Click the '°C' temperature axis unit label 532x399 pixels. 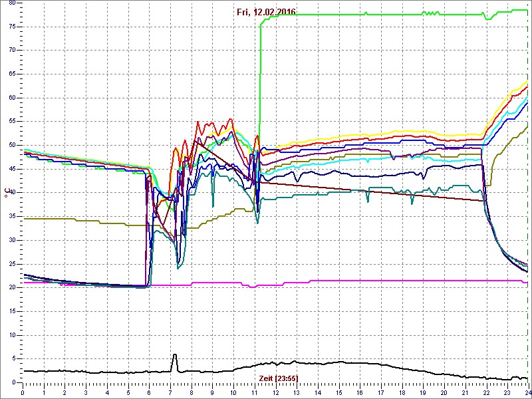(6, 194)
